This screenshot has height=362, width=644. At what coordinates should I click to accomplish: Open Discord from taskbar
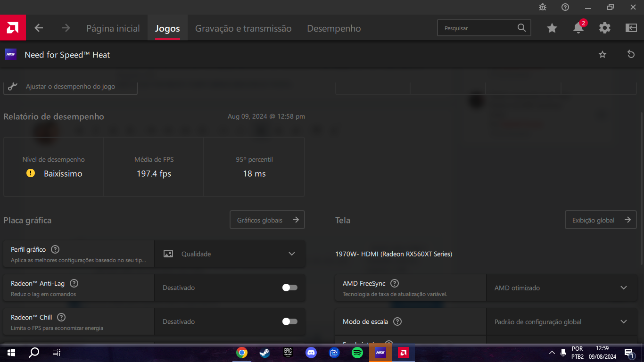pos(311,353)
